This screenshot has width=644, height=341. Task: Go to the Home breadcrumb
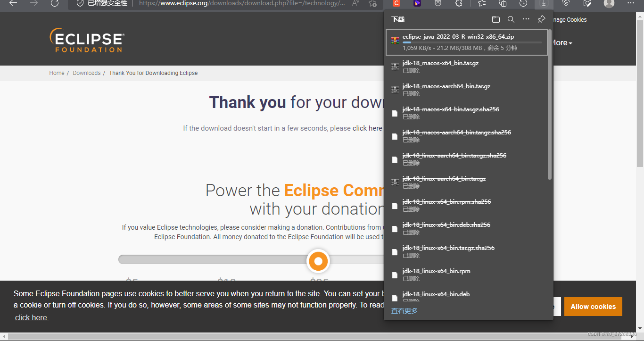tap(57, 73)
